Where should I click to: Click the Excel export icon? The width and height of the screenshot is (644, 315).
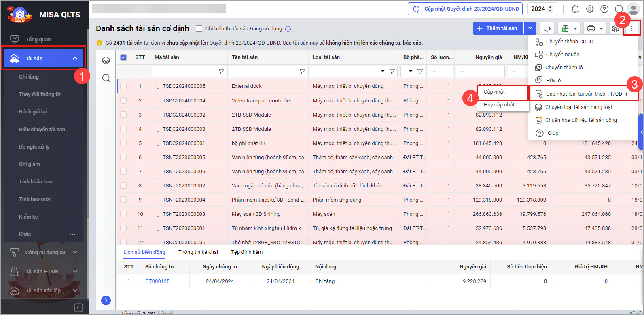(565, 28)
